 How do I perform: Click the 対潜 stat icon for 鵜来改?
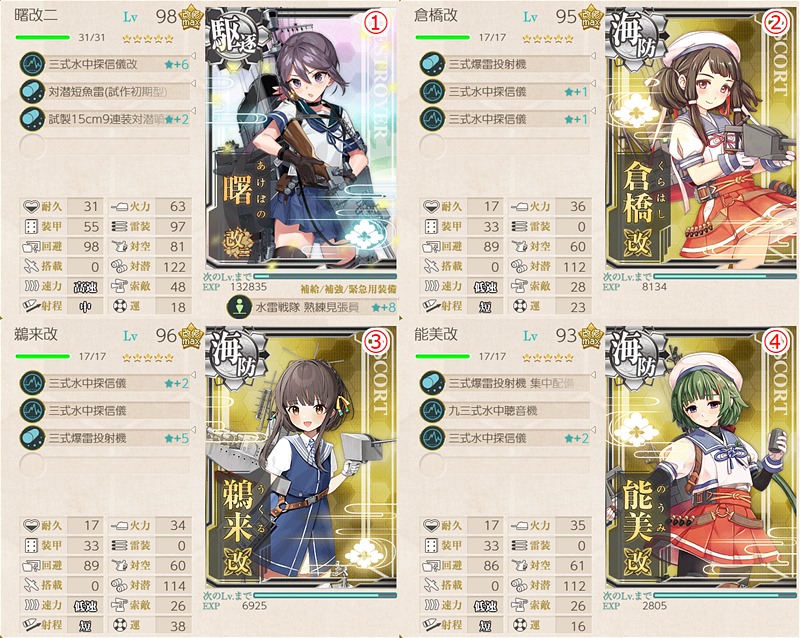tap(119, 585)
